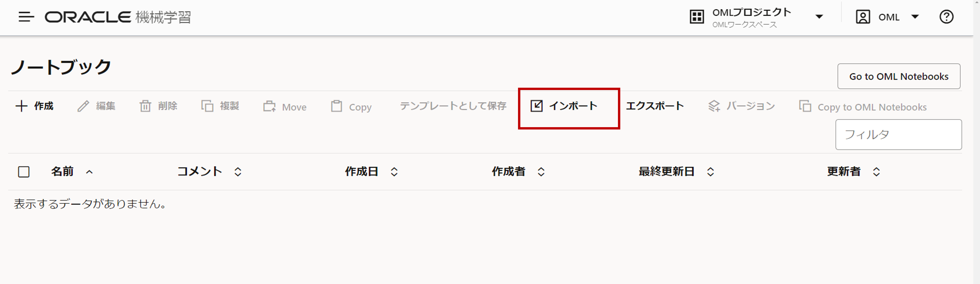The width and height of the screenshot is (980, 284).
Task: Open the OML user account dropdown
Action: (x=915, y=17)
